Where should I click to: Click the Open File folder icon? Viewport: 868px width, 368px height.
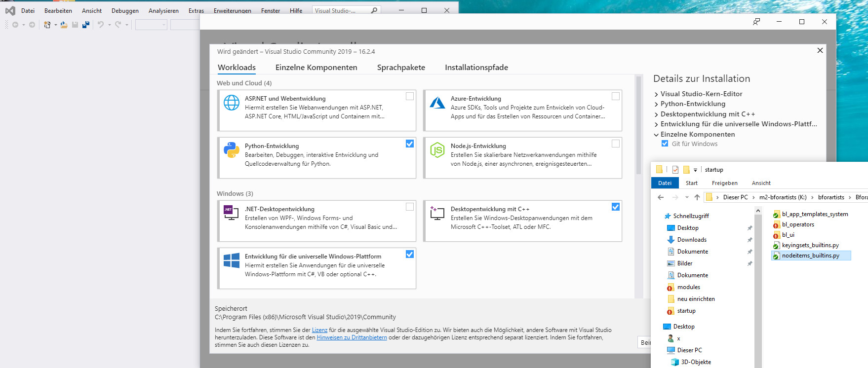[64, 25]
